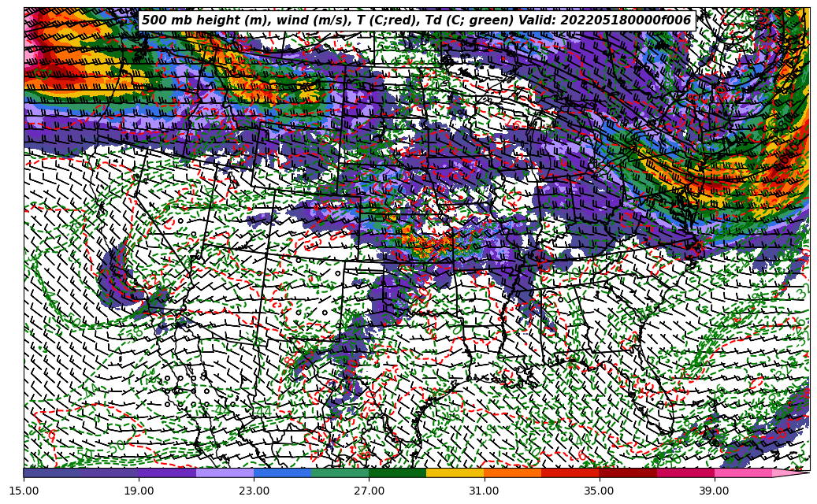817x504 pixels.
Task: Select the sea green colorbar segment before 27.00
Action: click(340, 473)
